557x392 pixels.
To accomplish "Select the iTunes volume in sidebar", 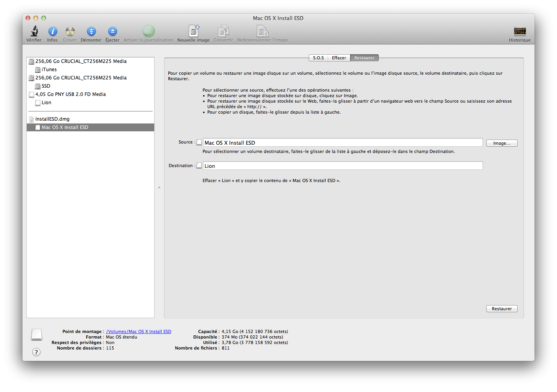I will [x=49, y=70].
